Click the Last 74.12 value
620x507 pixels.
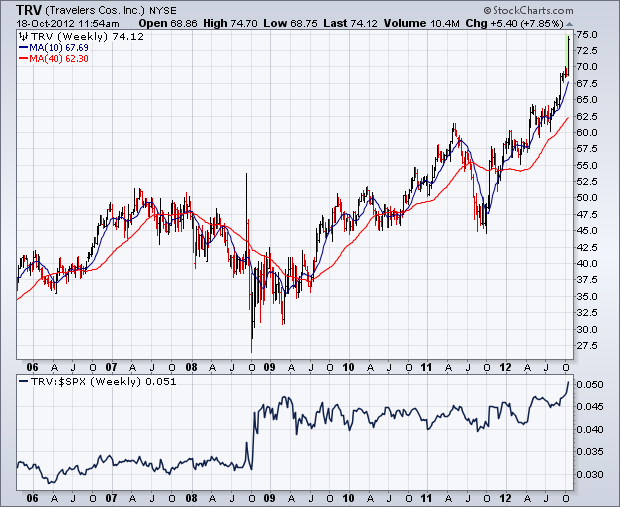point(350,24)
